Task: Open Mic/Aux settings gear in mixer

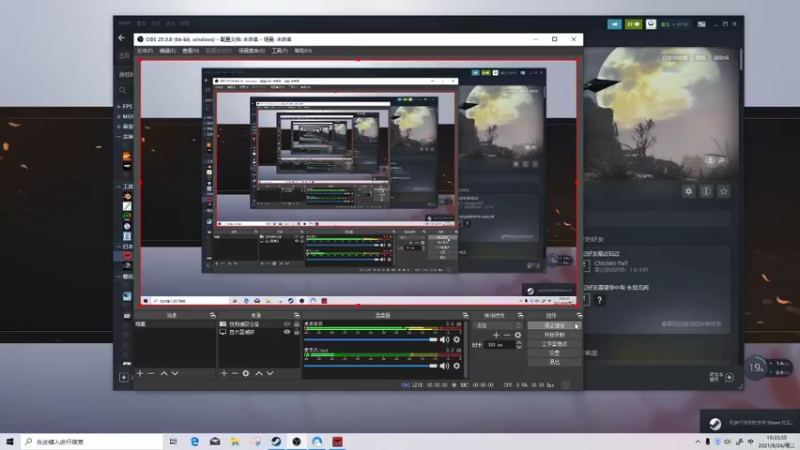Action: pyautogui.click(x=457, y=366)
